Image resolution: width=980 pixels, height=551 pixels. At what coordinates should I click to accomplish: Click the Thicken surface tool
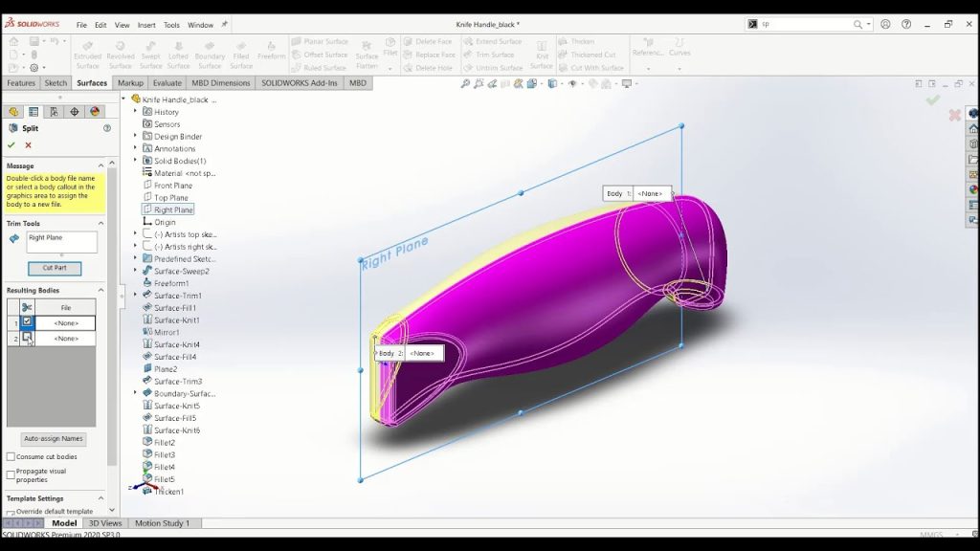576,41
